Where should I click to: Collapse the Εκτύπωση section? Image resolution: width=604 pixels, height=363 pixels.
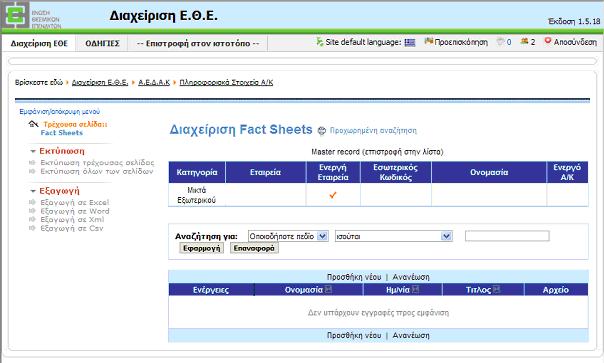33,151
